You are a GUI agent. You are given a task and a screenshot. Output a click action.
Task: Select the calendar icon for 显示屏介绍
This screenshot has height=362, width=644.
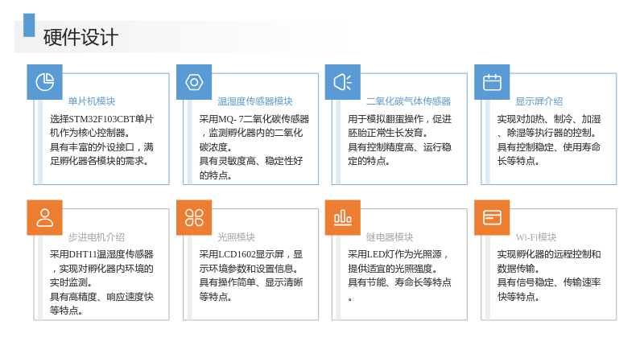(x=492, y=82)
